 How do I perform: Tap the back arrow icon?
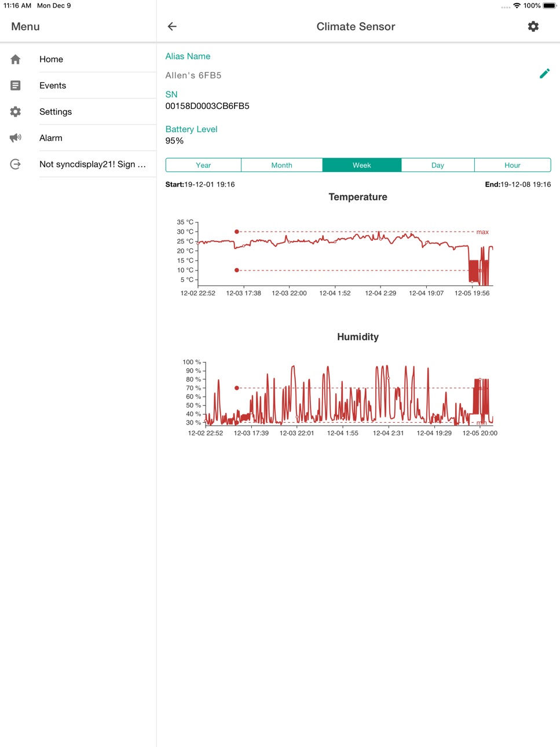pos(172,27)
